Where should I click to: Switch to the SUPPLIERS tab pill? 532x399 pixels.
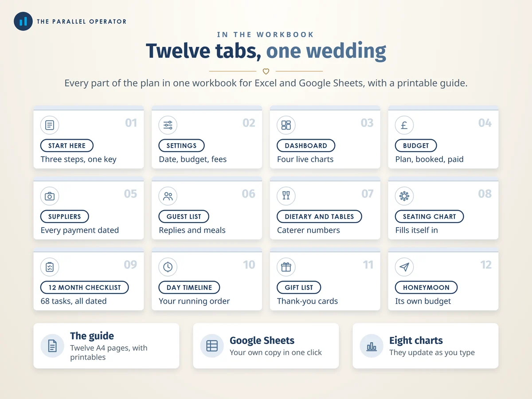coord(65,216)
